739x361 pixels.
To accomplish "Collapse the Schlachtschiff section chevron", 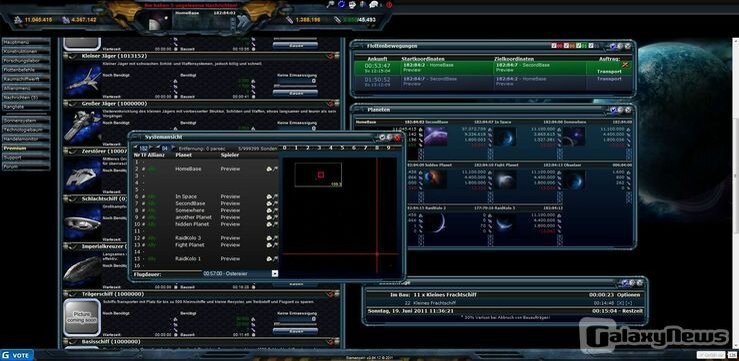I will coord(72,198).
